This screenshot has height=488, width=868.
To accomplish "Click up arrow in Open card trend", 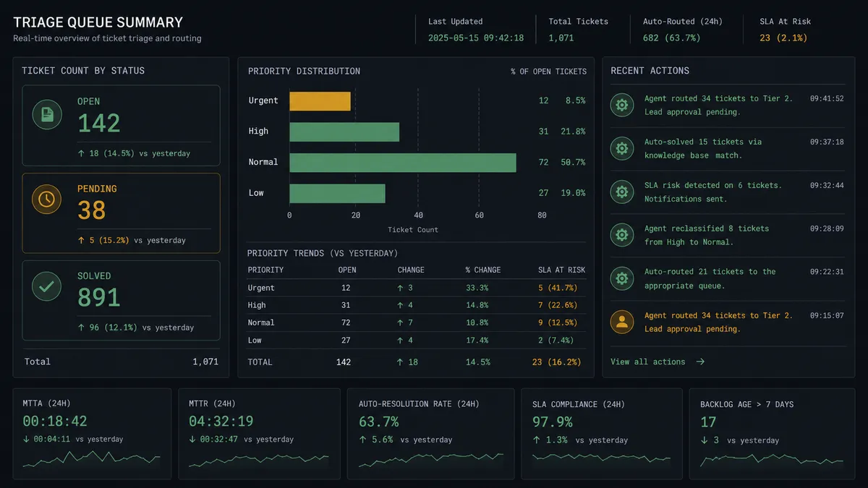I will pos(81,153).
